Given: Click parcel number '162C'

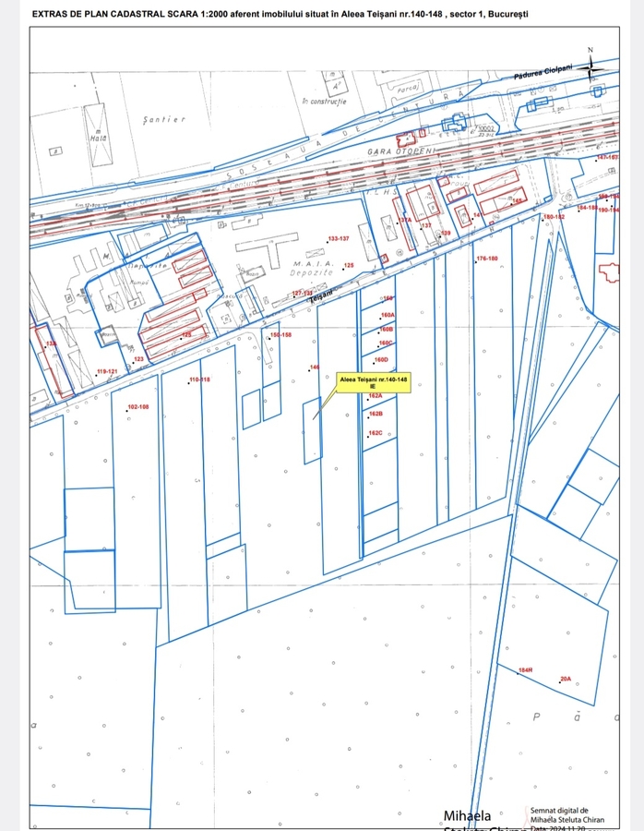Looking at the screenshot, I should [x=376, y=433].
